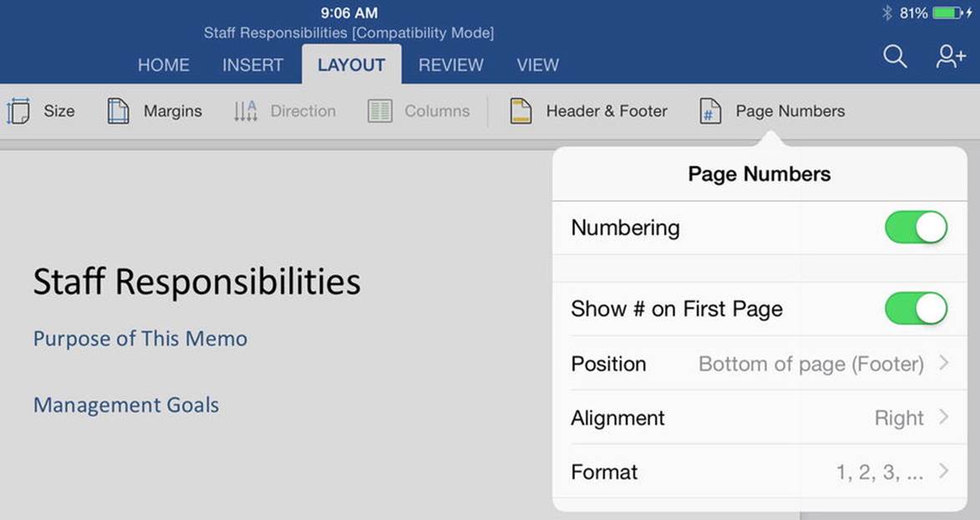Disable Show # on First Page switch
This screenshot has width=980, height=520.
pos(917,308)
